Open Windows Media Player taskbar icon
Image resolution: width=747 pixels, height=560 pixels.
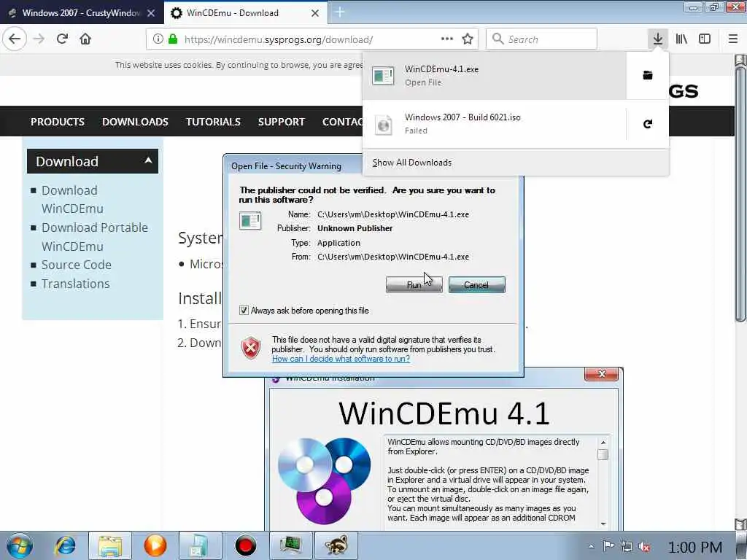pos(155,545)
